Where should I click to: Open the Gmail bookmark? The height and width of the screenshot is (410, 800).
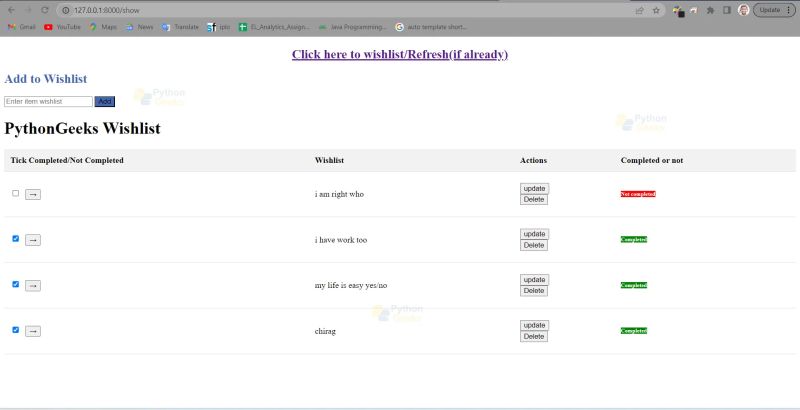click(21, 27)
